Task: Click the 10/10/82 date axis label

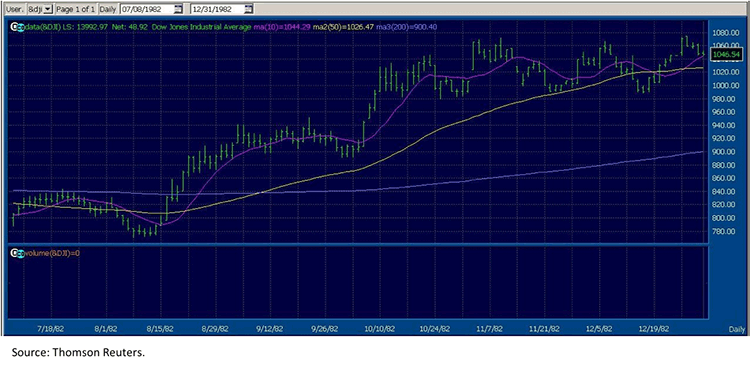Action: click(x=380, y=329)
